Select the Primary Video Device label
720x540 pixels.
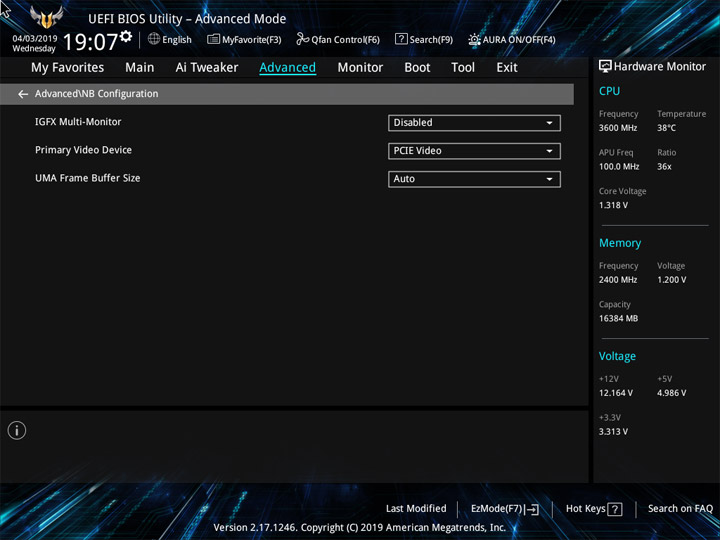click(x=83, y=150)
